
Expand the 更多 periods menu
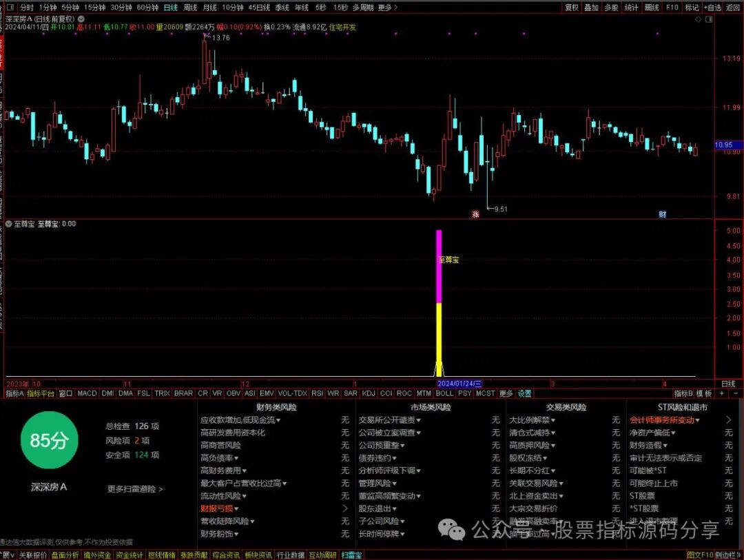[x=388, y=8]
